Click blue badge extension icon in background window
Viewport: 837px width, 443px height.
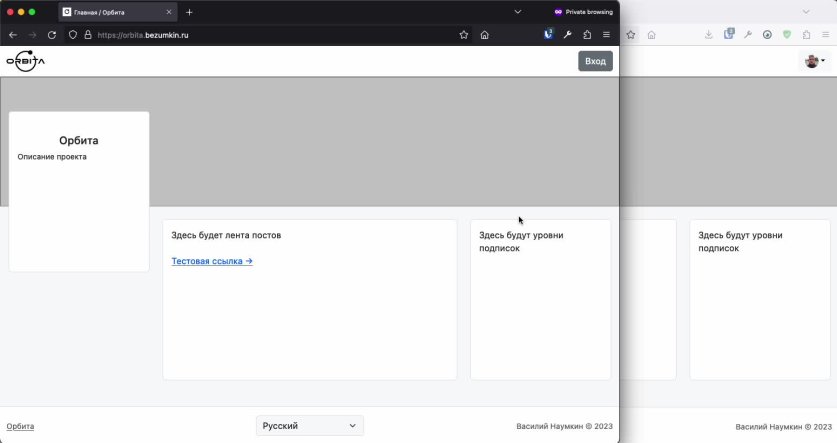point(729,34)
